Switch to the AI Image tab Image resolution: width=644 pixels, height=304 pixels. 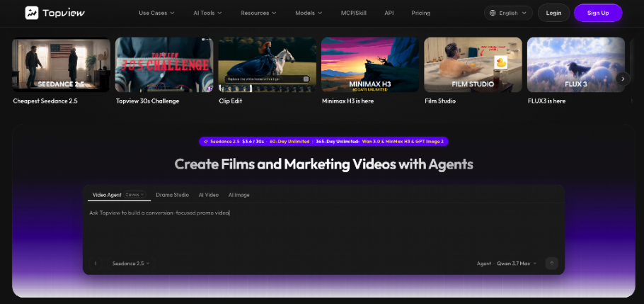(238, 195)
